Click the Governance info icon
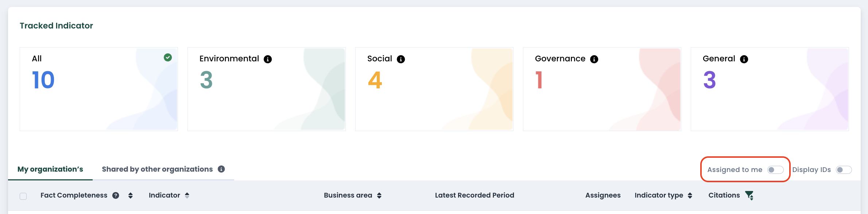 pos(594,59)
